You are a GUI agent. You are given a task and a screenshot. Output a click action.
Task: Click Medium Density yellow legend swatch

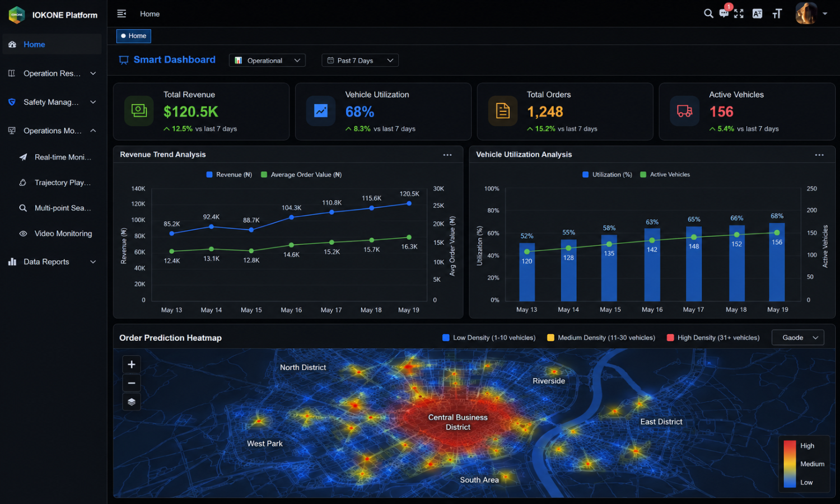550,338
